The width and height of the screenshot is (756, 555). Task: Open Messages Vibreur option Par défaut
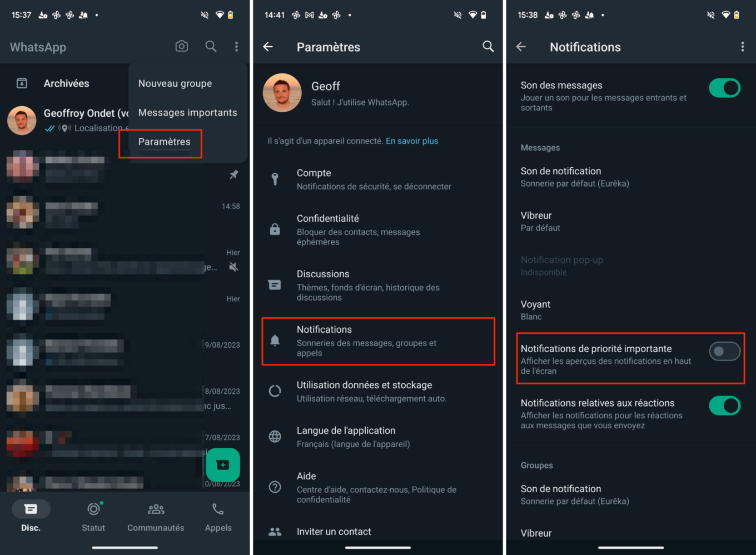point(631,221)
